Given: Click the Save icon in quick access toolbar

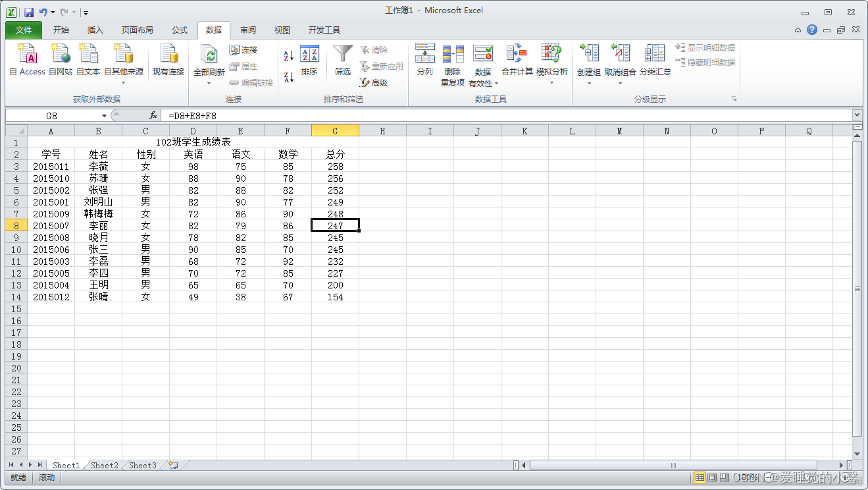Looking at the screenshot, I should tap(29, 12).
